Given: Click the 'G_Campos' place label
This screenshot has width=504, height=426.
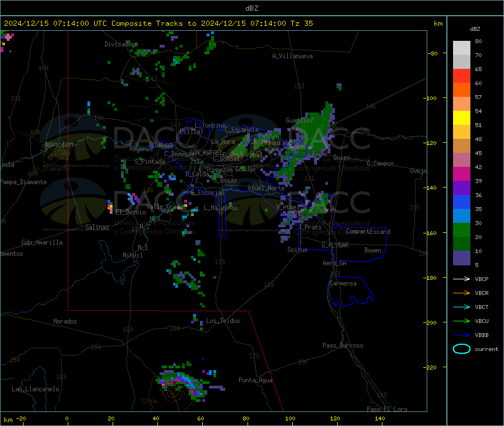Looking at the screenshot, I should coord(380,163).
